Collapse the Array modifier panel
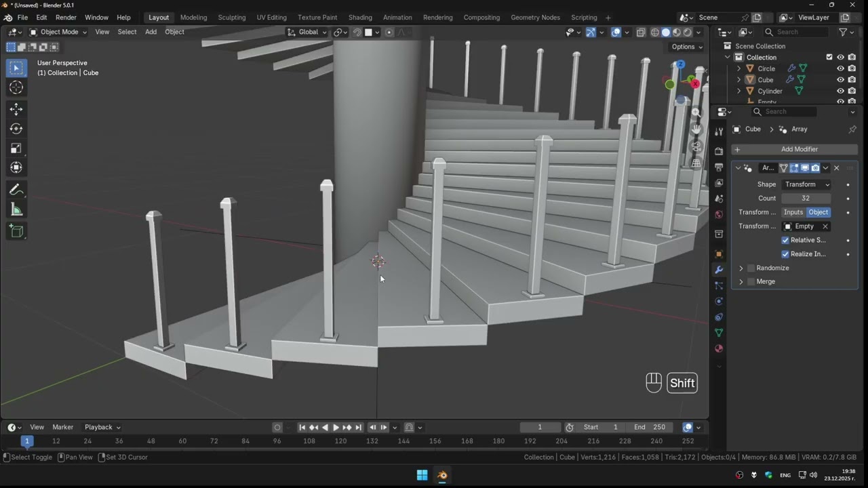 pos(738,168)
